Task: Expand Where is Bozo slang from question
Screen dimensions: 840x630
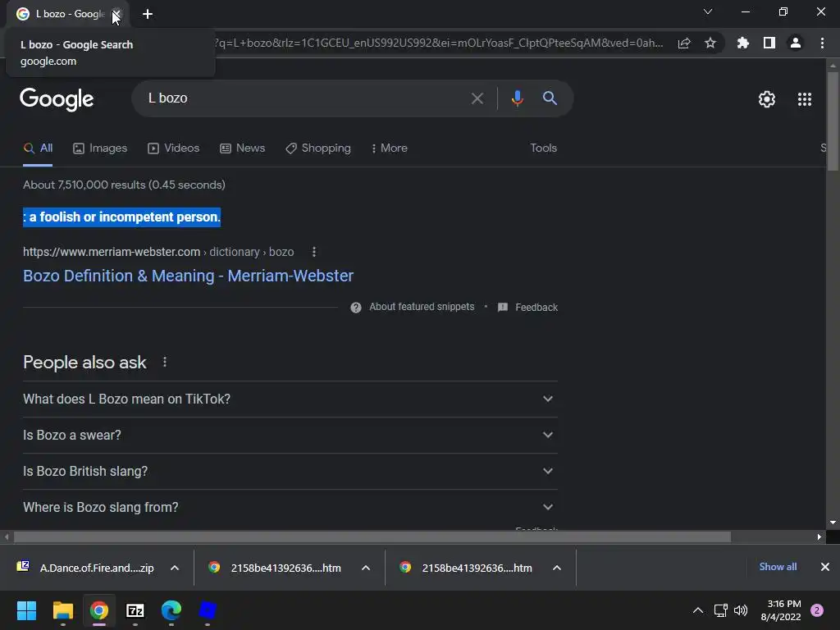Action: coord(290,507)
